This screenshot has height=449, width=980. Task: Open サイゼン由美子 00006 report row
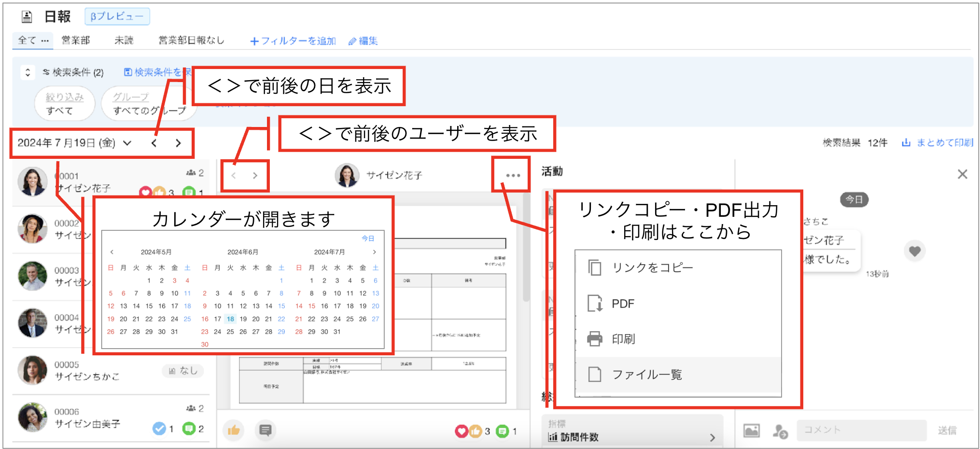coord(111,418)
